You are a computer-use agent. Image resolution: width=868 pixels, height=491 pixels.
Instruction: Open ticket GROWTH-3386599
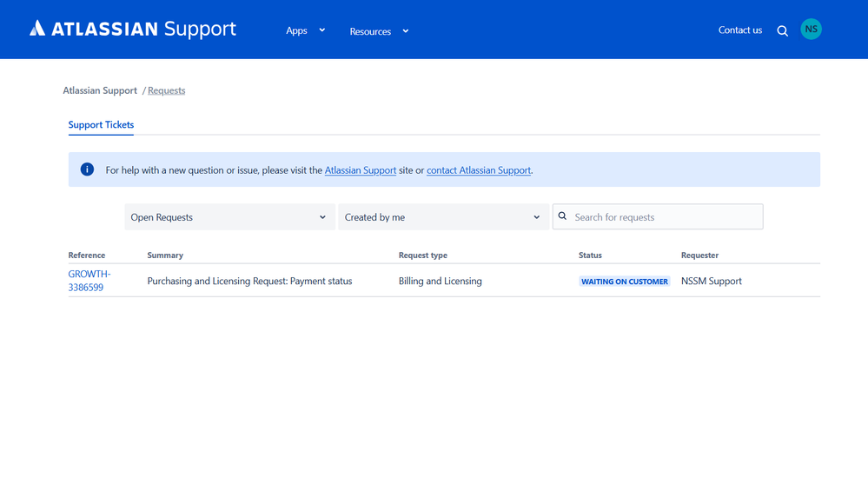pos(89,281)
